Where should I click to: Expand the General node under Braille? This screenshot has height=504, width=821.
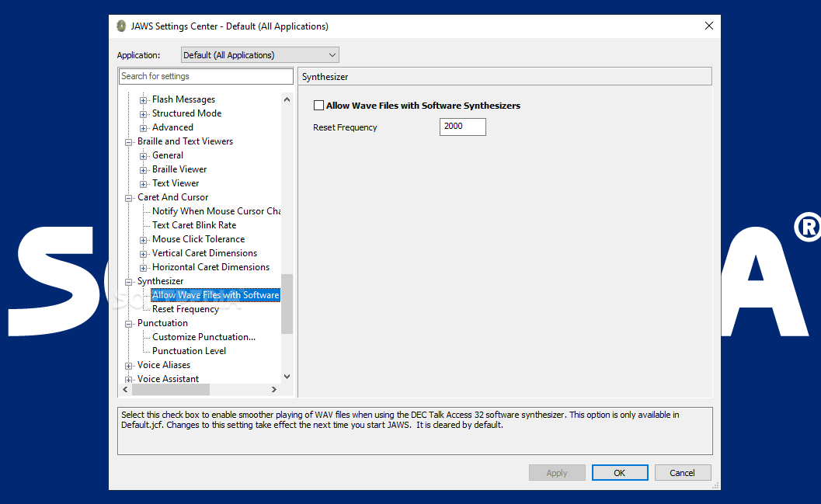[x=143, y=156]
